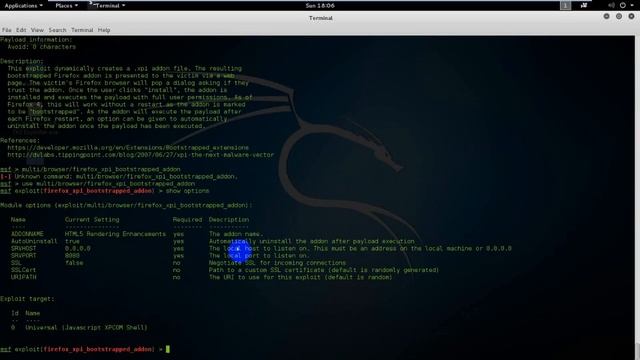
Task: Click the dvlabs.tippingpoint.com reference URL
Action: coord(140,155)
